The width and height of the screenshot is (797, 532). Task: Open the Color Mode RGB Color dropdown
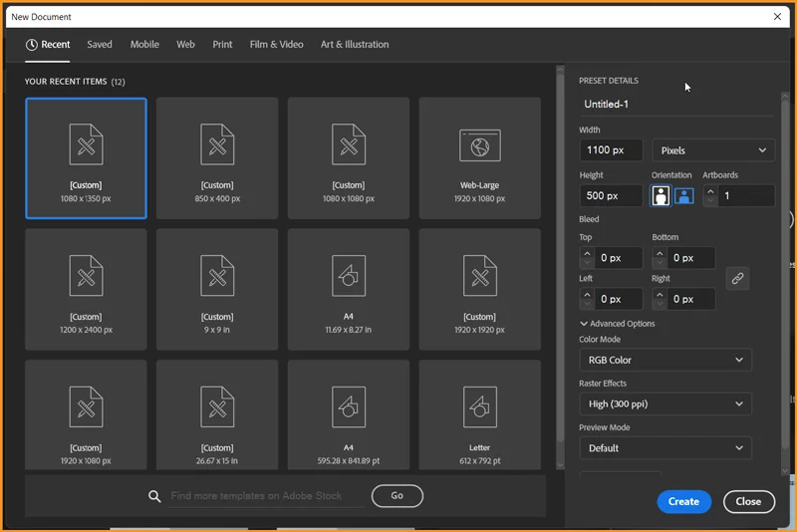(x=664, y=360)
